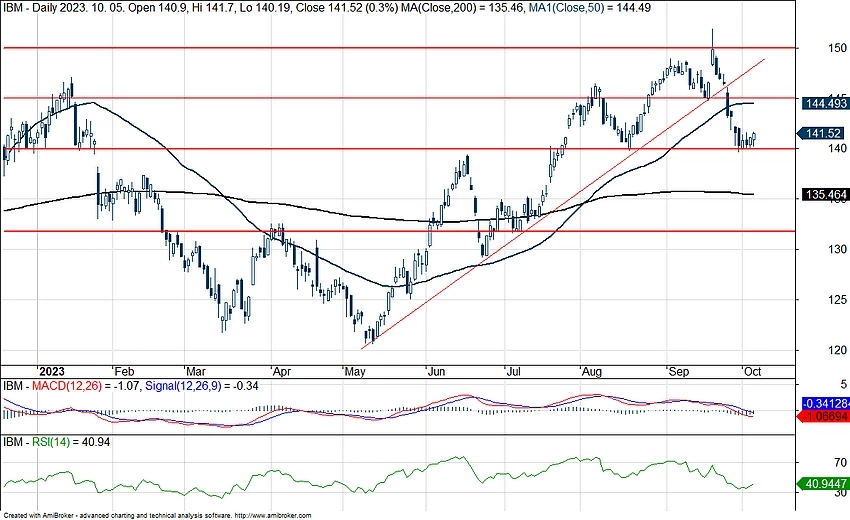Click the RSI 70 level label

(840, 463)
